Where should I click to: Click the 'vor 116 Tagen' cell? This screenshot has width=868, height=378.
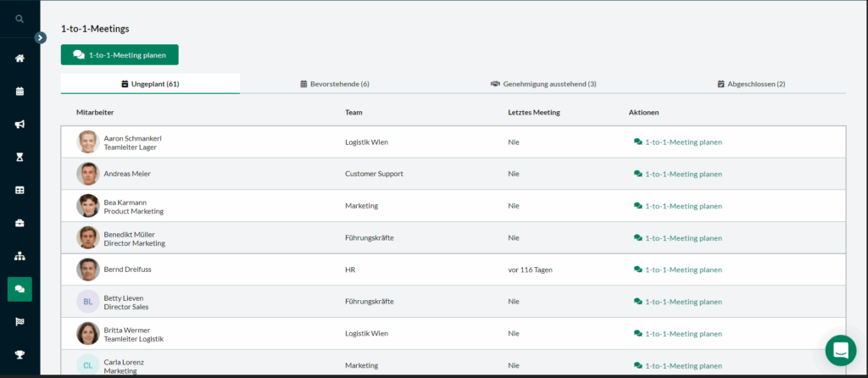[x=531, y=270]
